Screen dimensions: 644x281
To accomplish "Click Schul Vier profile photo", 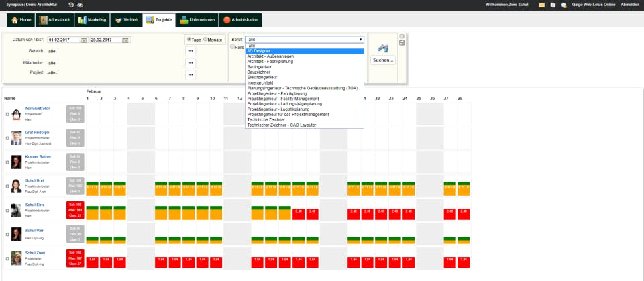I will point(16,234).
